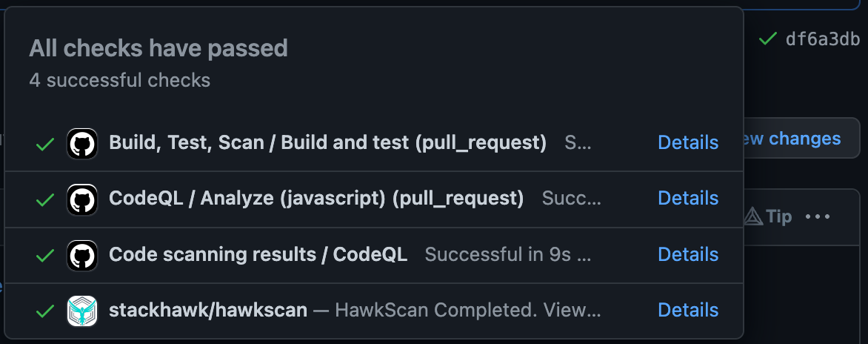
Task: Click GitHub icon beside Code scanning results
Action: pyautogui.click(x=82, y=255)
